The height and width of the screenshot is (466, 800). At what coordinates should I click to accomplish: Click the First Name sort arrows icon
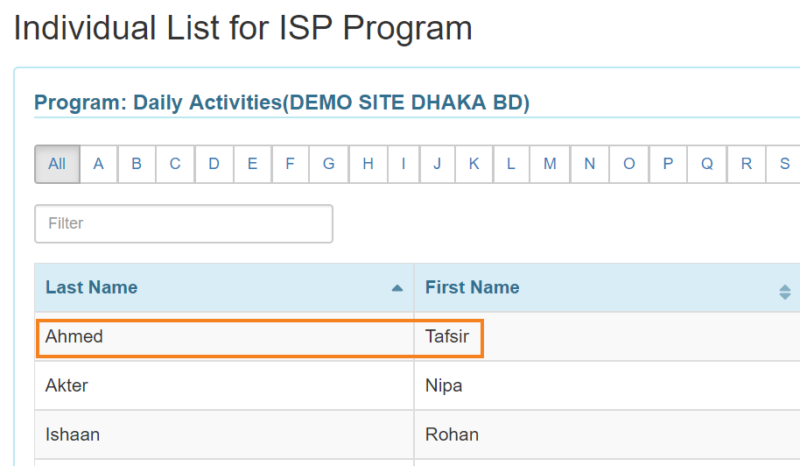pyautogui.click(x=785, y=292)
